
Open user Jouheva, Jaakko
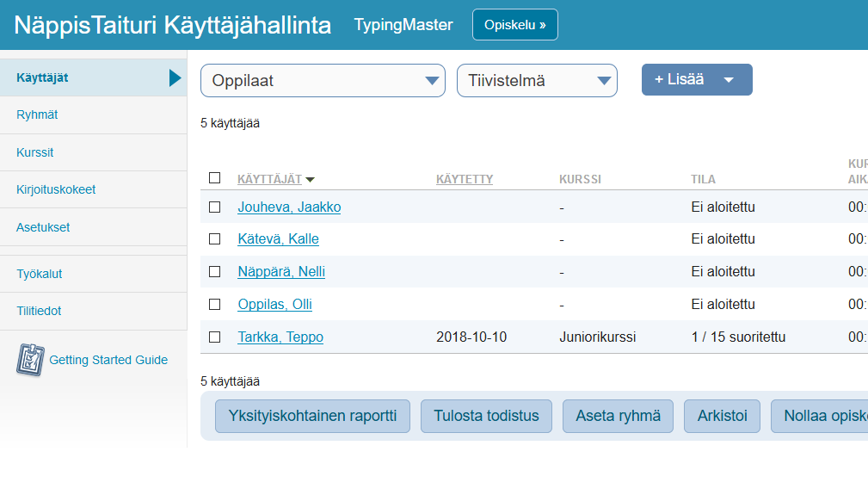click(x=289, y=207)
